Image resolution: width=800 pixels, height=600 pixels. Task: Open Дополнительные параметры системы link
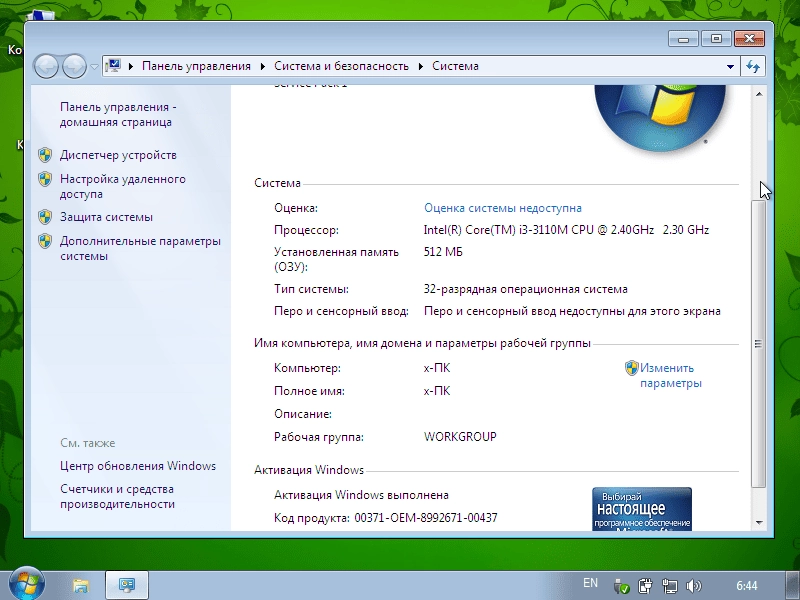tap(140, 248)
